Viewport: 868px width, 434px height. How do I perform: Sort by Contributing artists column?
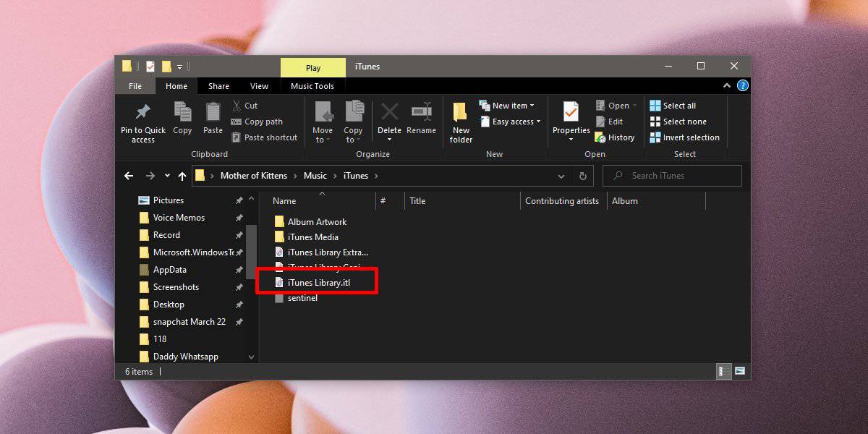[x=563, y=201]
